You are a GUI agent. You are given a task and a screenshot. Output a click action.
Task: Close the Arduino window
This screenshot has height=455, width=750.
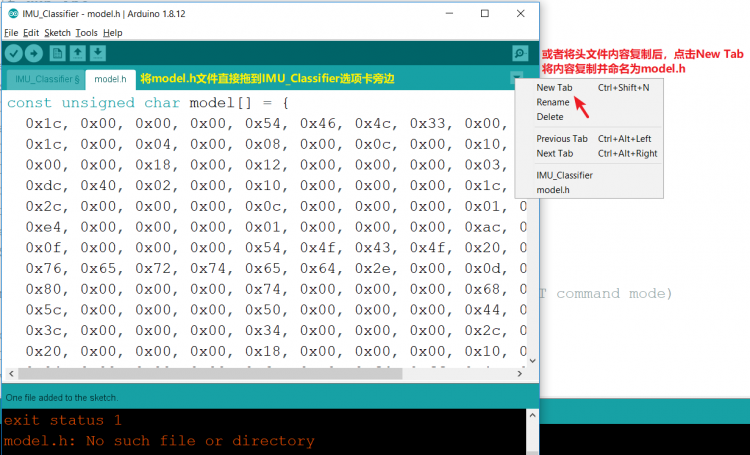[521, 13]
